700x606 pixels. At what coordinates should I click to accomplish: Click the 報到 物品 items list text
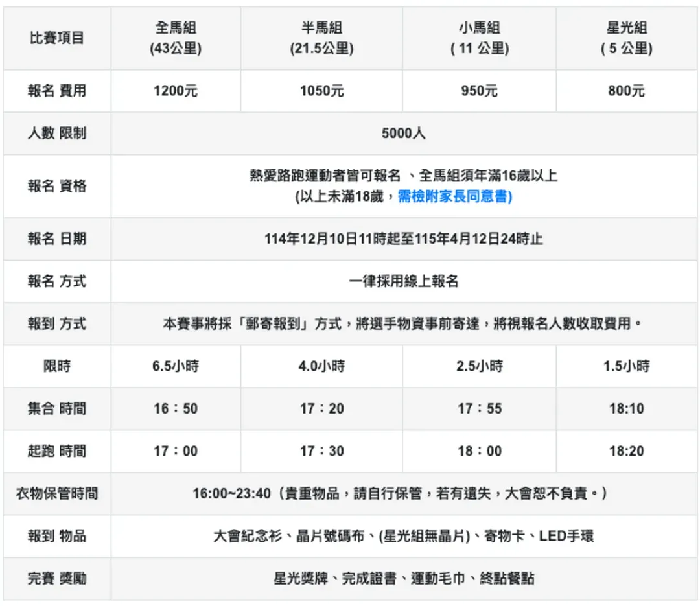(404, 536)
